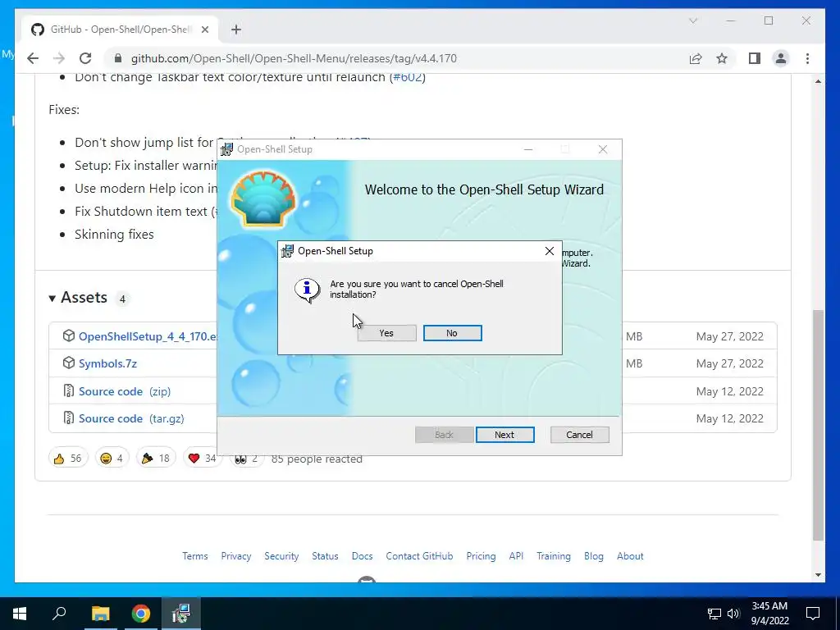Open Chrome's three-dot menu

tap(807, 58)
